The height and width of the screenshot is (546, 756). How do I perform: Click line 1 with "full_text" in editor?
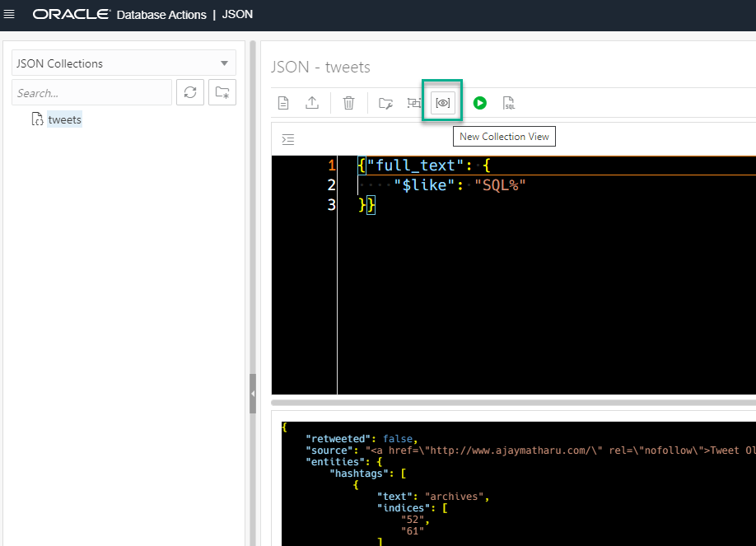pyautogui.click(x=424, y=166)
